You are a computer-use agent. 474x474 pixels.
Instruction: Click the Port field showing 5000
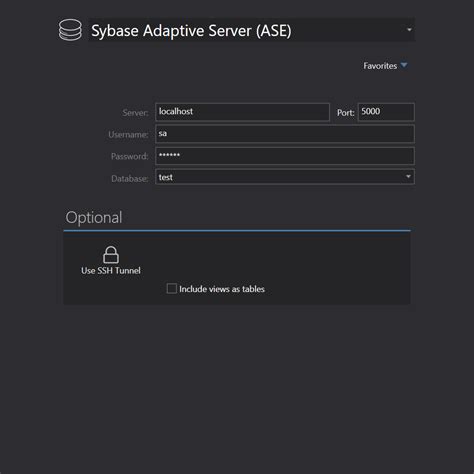click(386, 112)
